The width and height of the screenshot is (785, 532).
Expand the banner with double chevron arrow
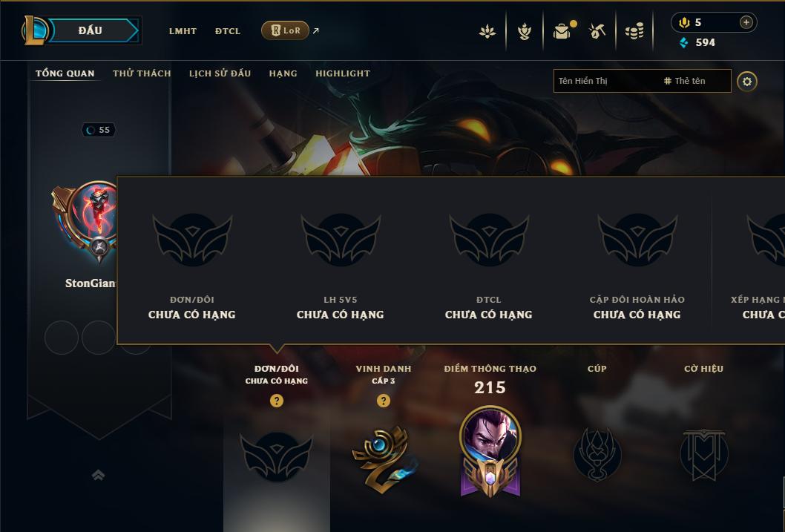(98, 475)
